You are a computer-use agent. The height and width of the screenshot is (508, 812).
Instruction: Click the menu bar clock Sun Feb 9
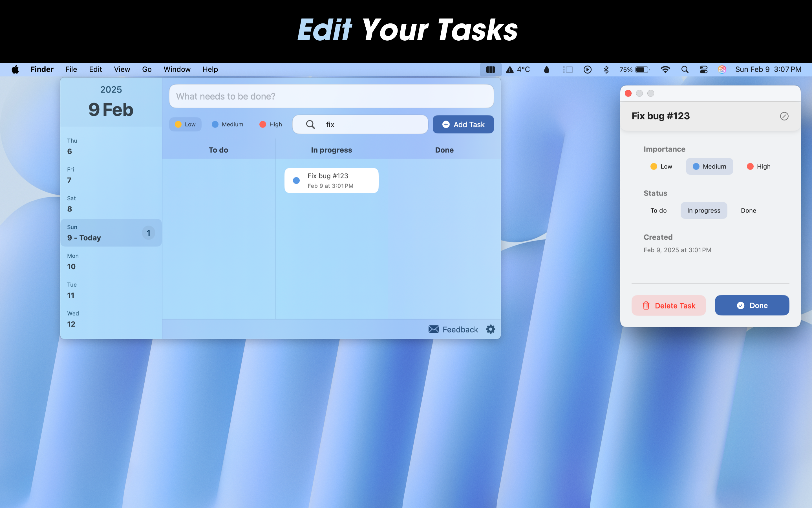click(x=768, y=69)
